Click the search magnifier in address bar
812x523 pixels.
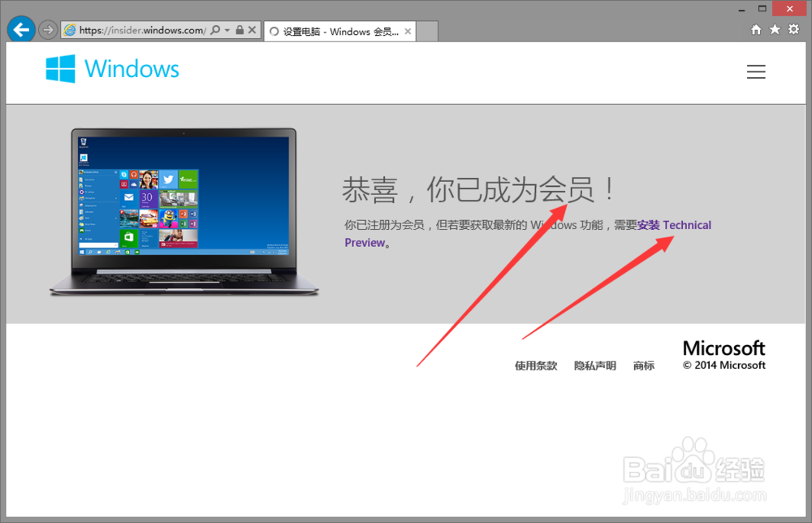[x=215, y=30]
